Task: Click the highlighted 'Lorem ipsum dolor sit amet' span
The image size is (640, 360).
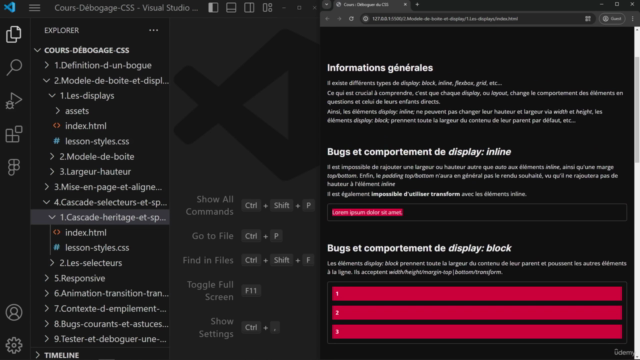Action: coord(367,212)
